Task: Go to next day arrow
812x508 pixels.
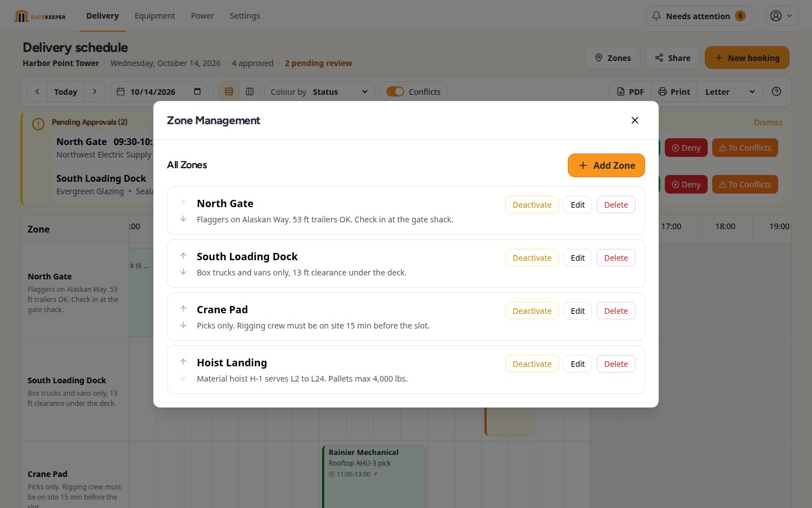Action: (95, 91)
